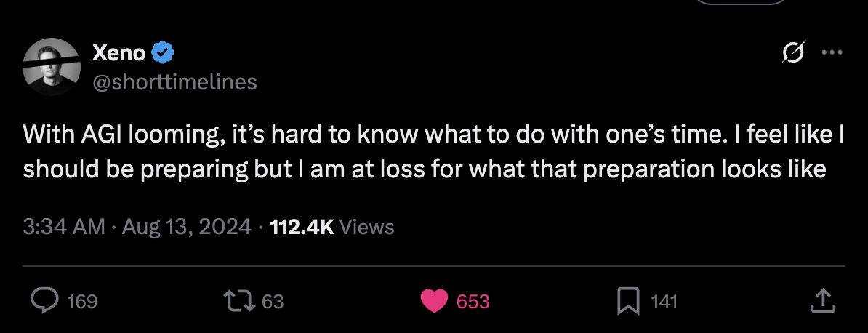Click the 141 bookmarks count

(664, 301)
